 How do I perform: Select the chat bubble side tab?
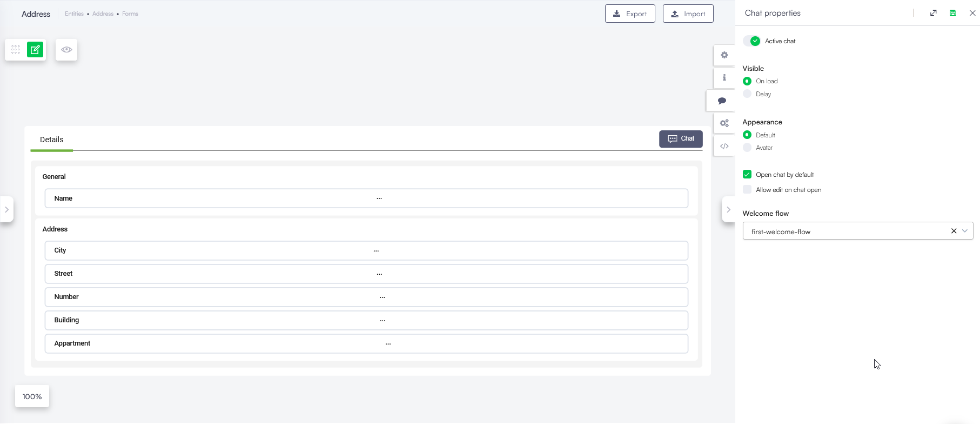(x=722, y=101)
